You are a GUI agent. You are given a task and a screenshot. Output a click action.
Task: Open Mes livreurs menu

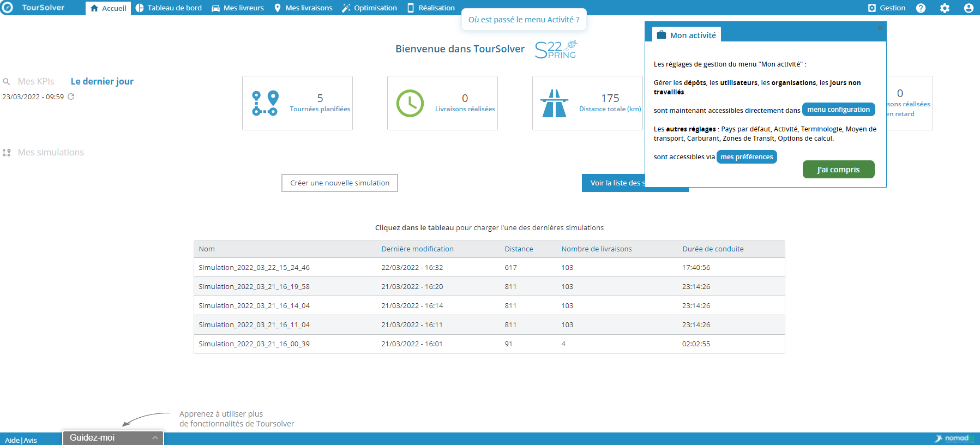coord(238,8)
